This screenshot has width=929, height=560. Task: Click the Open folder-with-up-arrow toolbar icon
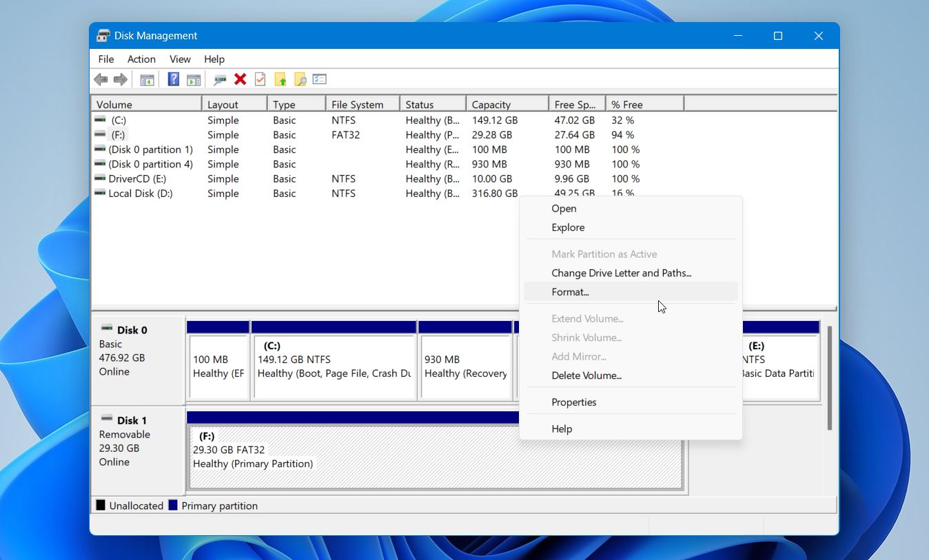point(280,79)
